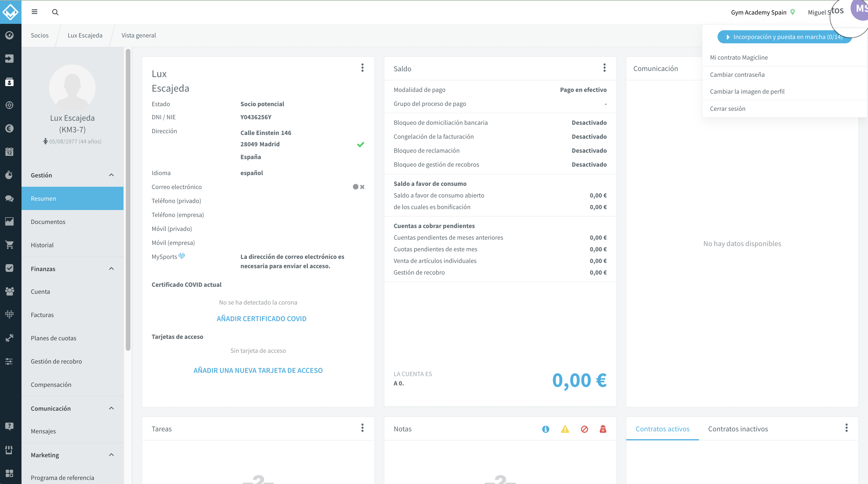Click the search magnifier icon

55,12
